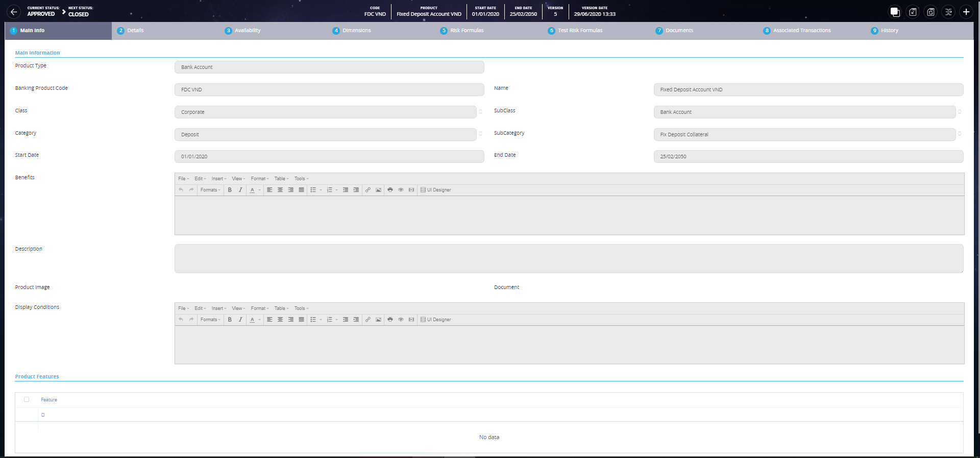The height and width of the screenshot is (458, 980).
Task: Open Formats dropdown in Benefits editor
Action: (x=210, y=190)
